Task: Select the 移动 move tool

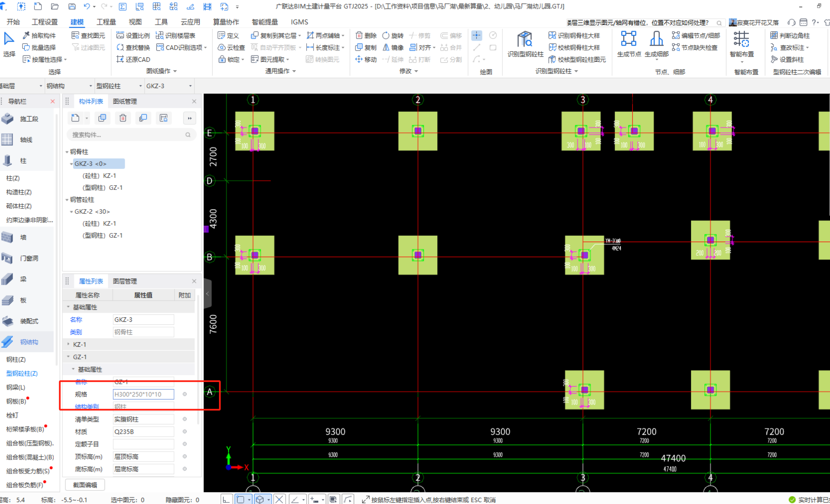Action: (366, 59)
